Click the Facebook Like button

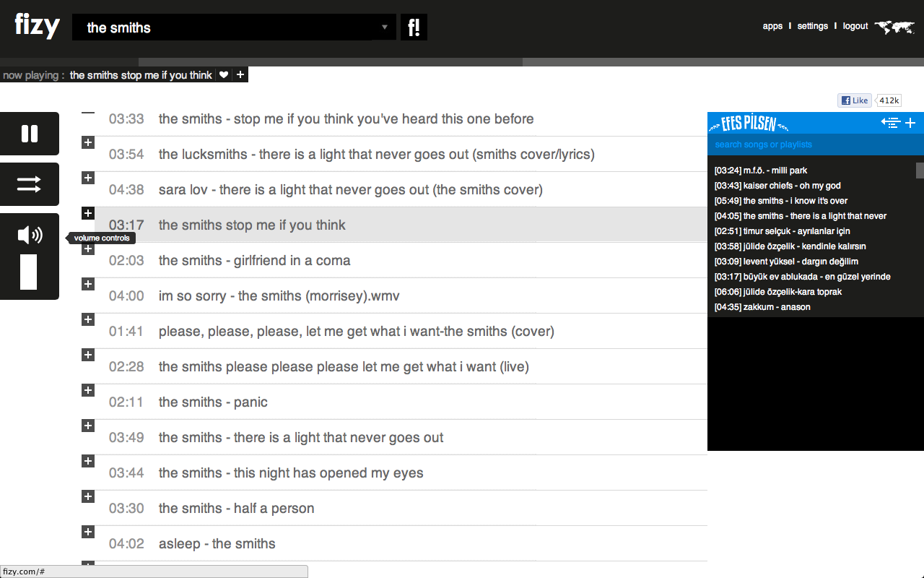pyautogui.click(x=855, y=100)
